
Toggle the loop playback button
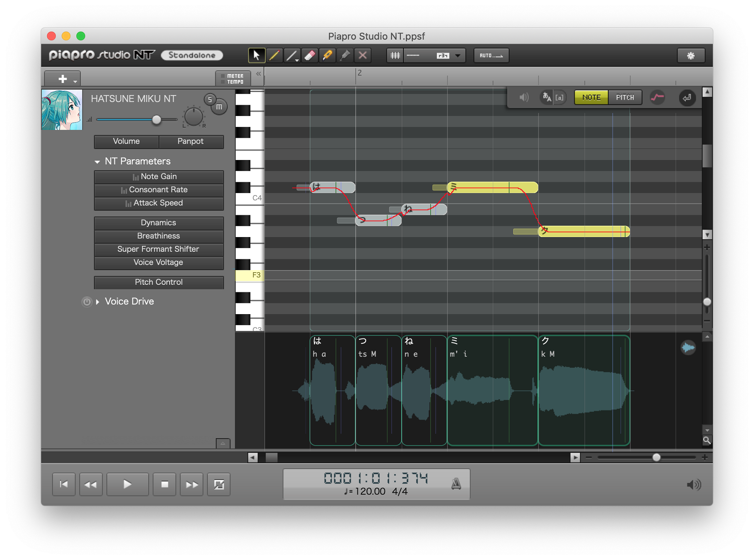coord(219,485)
